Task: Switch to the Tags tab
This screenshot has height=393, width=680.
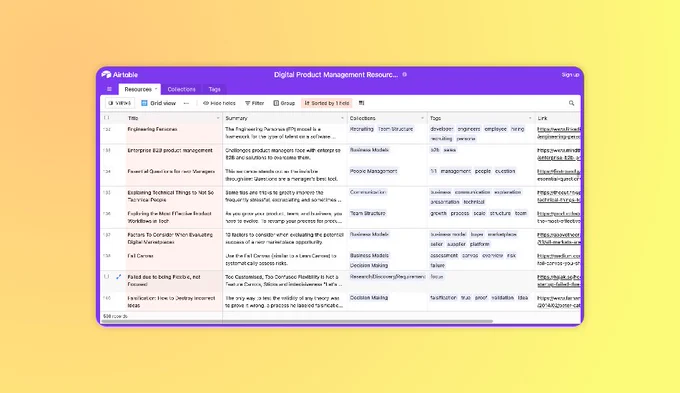Action: point(214,89)
